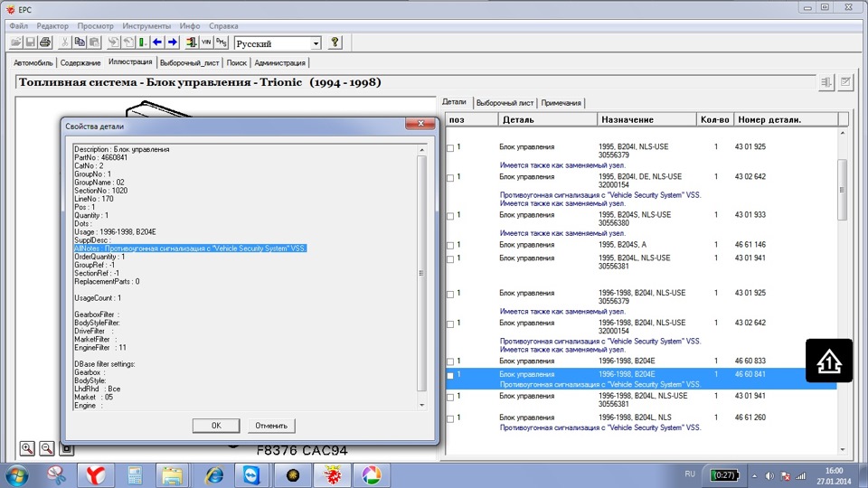The width and height of the screenshot is (868, 488).
Task: Open the Инструменты menu
Action: click(149, 26)
